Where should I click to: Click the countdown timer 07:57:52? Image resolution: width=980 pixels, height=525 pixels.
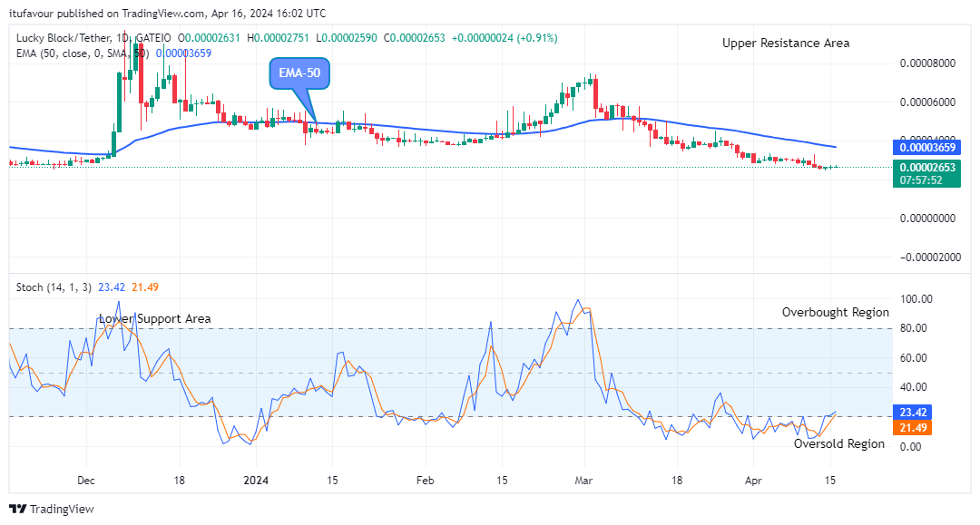coord(921,180)
